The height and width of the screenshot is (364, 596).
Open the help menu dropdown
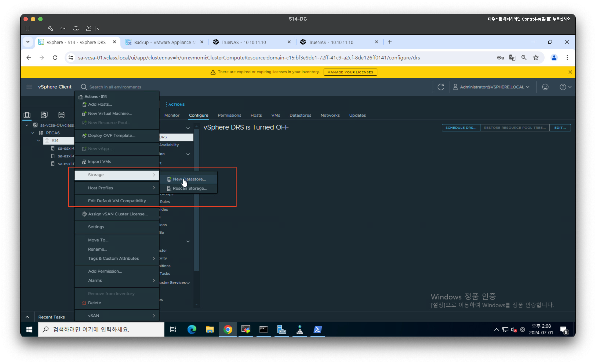565,87
